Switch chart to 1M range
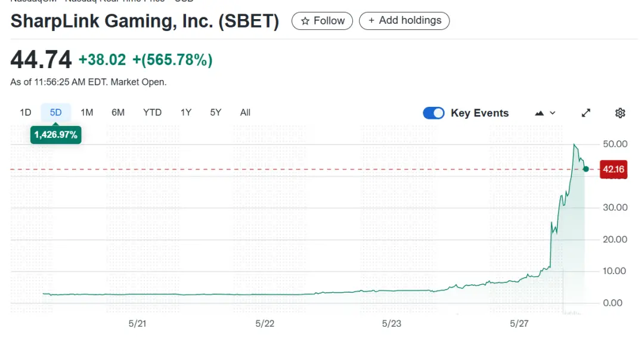The height and width of the screenshot is (338, 644). point(87,112)
